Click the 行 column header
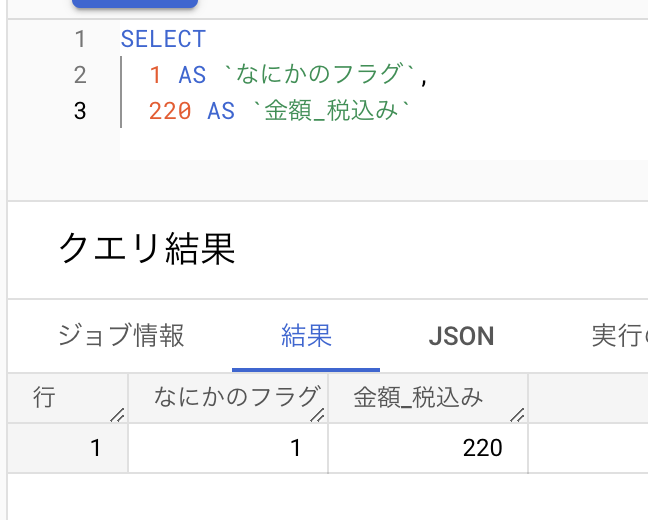The image size is (648, 520). [x=45, y=398]
